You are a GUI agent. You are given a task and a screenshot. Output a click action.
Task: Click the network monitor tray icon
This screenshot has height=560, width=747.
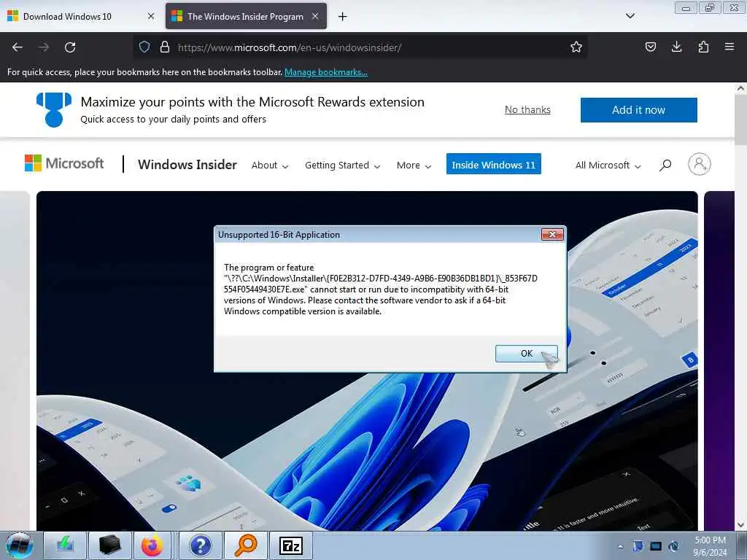(x=656, y=546)
